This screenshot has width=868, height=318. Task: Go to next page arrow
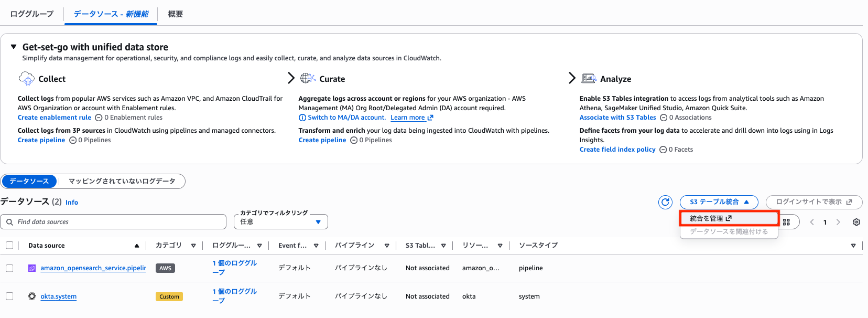coord(838,222)
